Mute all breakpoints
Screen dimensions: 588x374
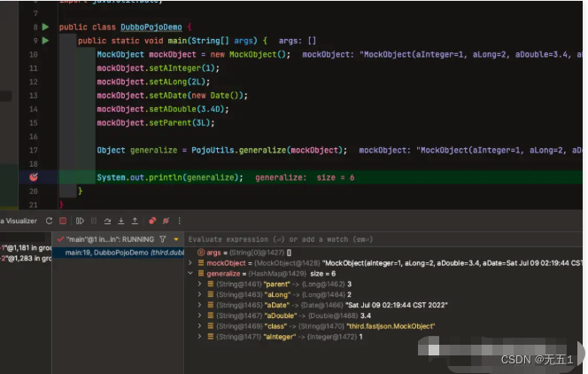click(x=166, y=221)
